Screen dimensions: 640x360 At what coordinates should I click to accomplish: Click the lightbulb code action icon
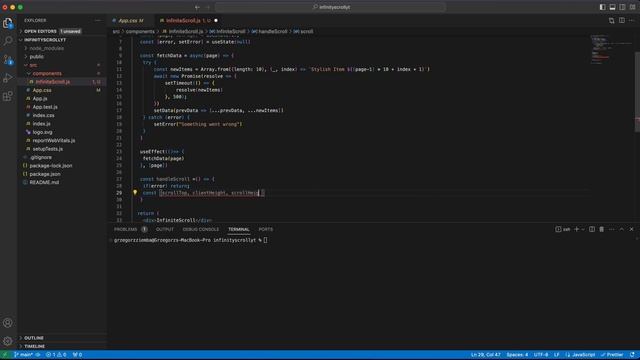tap(135, 192)
